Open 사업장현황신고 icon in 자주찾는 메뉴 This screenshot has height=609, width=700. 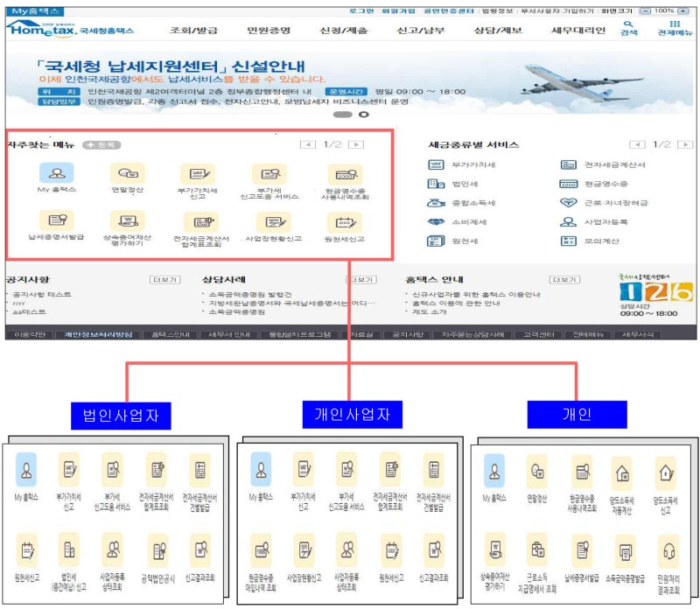pyautogui.click(x=273, y=222)
